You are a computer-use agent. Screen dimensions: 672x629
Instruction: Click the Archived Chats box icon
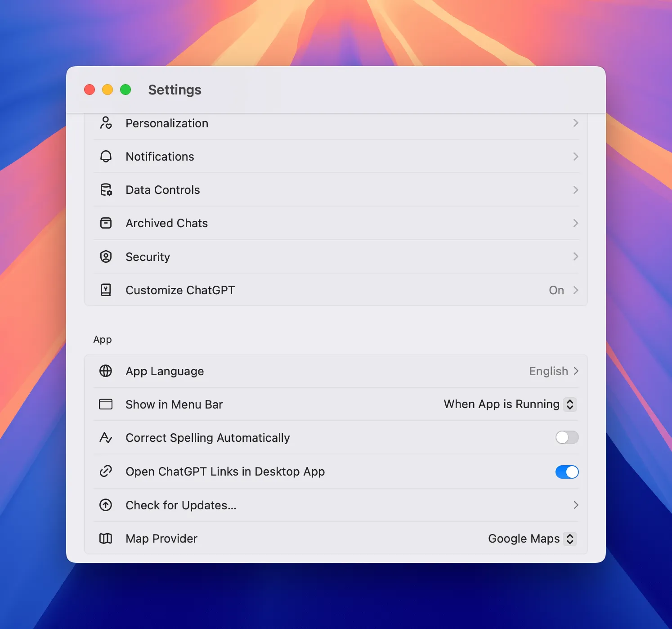106,223
